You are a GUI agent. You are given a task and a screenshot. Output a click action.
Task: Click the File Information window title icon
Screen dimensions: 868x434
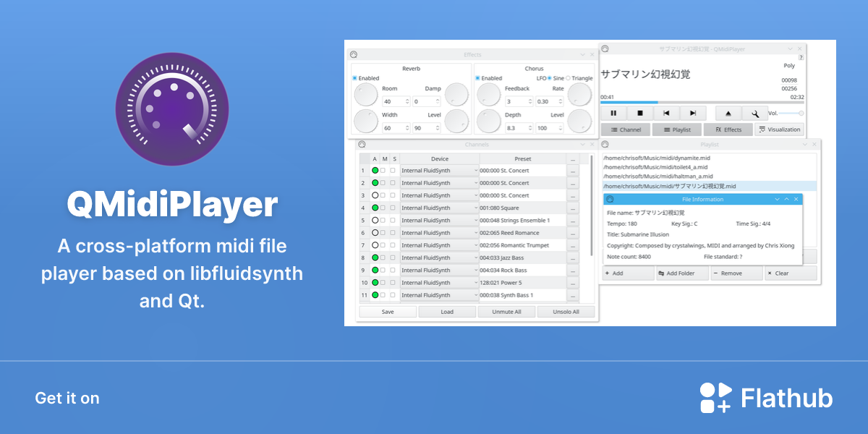coord(610,199)
